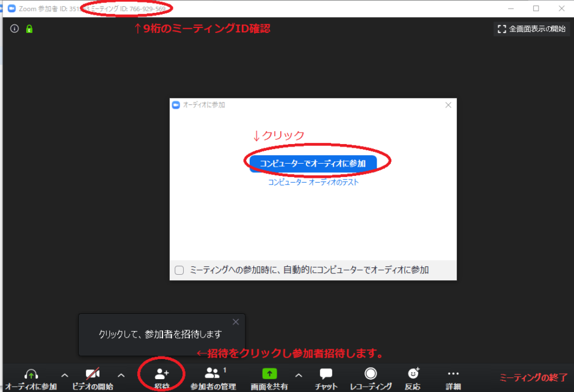Open 参加者の管理 to manage participants
This screenshot has height=392, width=574.
tap(213, 377)
